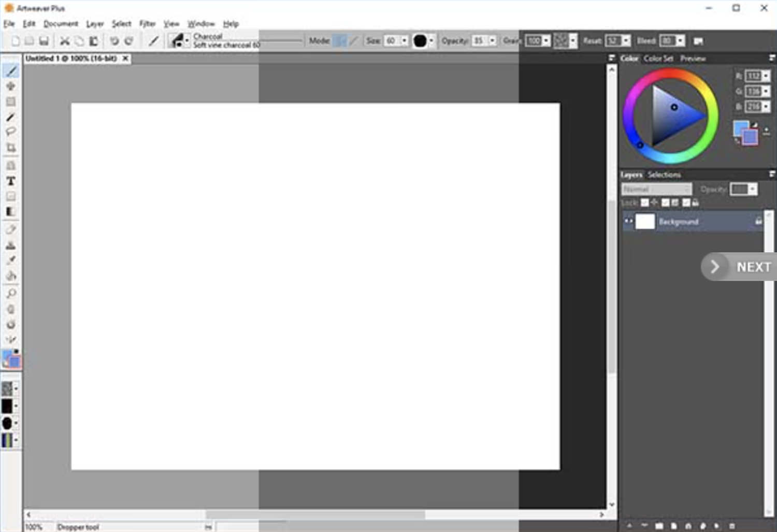Click the Save document icon
The image size is (777, 532).
tap(44, 41)
